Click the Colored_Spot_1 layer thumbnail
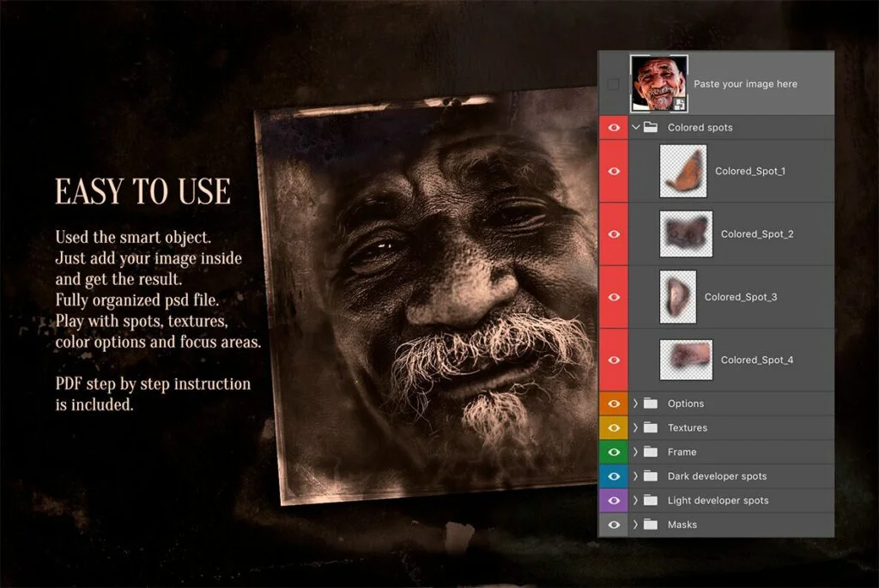 pos(683,172)
